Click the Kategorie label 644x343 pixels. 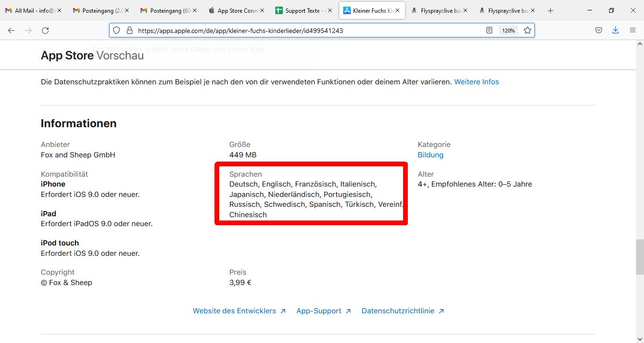coord(434,145)
